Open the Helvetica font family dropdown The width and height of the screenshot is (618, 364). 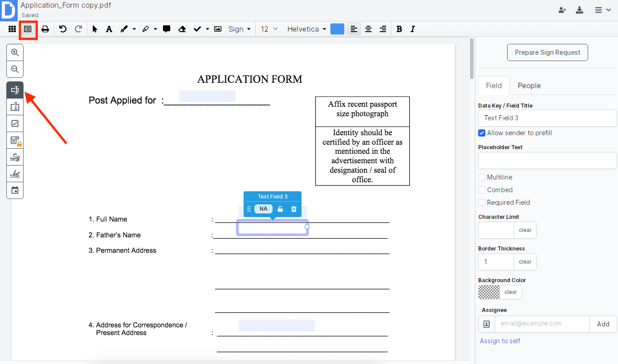307,28
